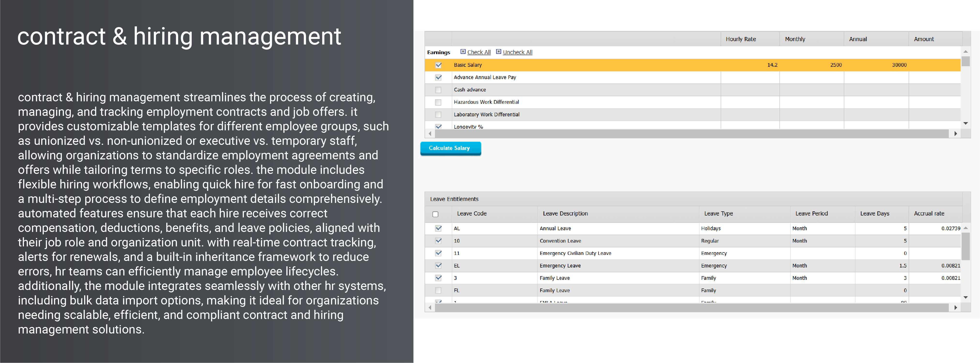Click the earnings grid scroll left arrow

point(430,133)
